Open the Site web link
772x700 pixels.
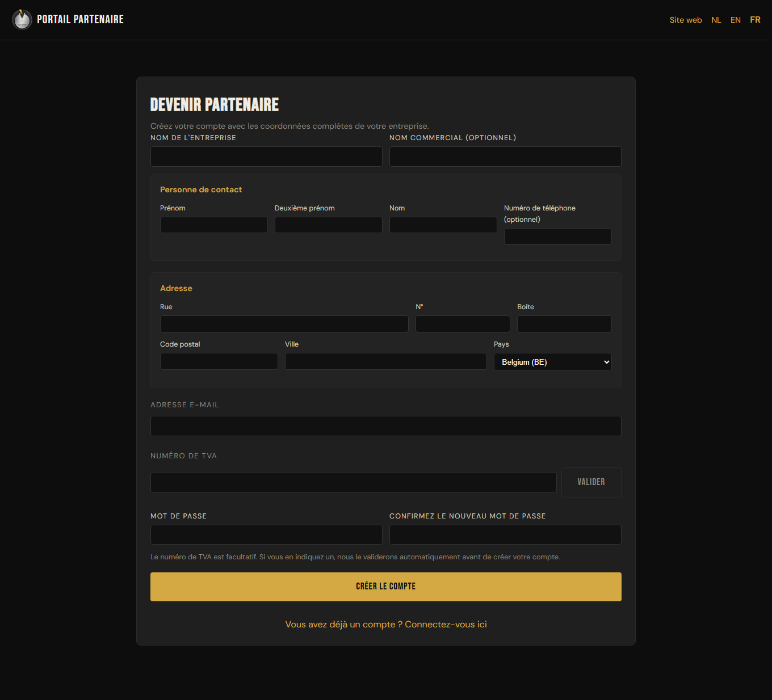(686, 20)
